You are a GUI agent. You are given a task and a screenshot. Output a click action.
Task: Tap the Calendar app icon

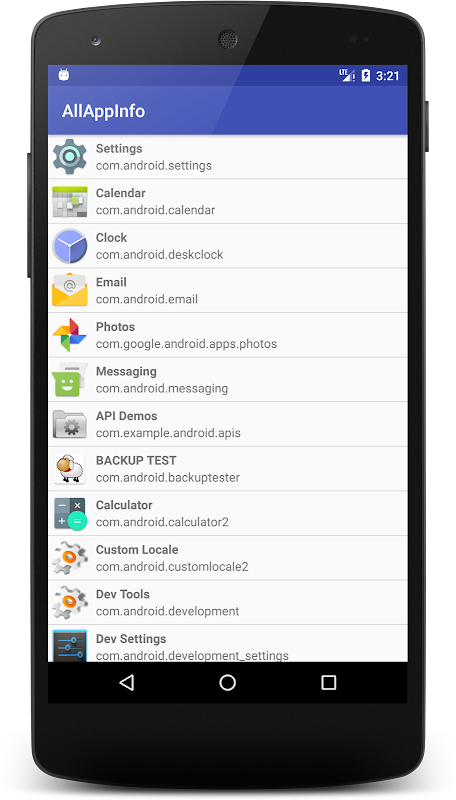point(70,202)
